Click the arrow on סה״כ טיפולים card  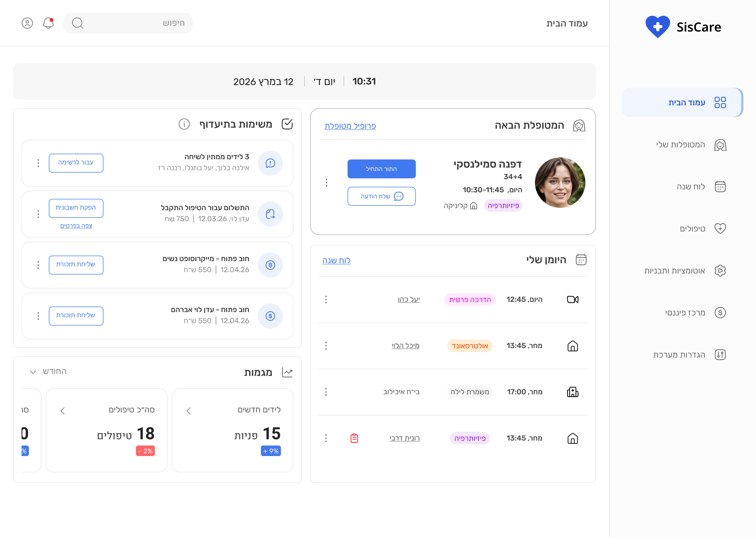(x=62, y=411)
